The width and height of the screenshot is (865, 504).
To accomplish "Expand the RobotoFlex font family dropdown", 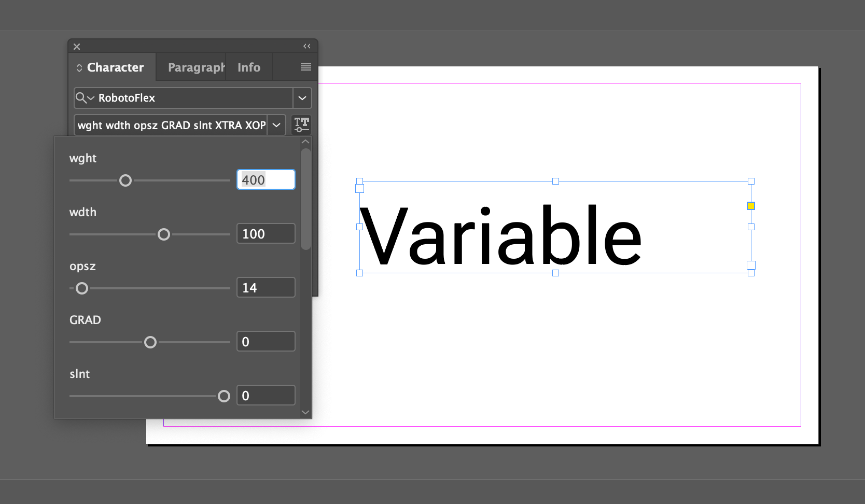I will pyautogui.click(x=302, y=98).
